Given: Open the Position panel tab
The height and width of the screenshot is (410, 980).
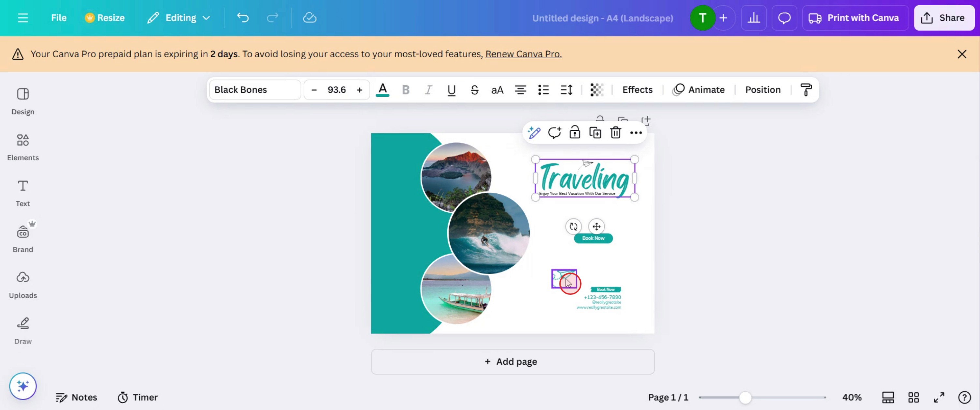Looking at the screenshot, I should 762,90.
